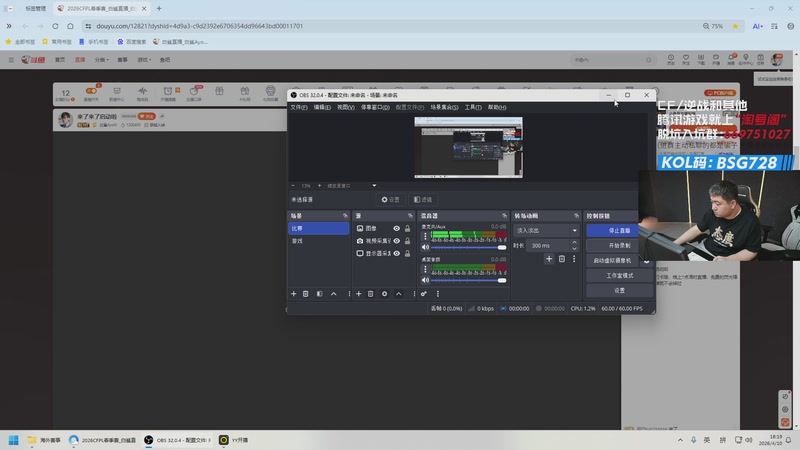Click the Douyu logo in browser
This screenshot has width=800, height=450.
pyautogui.click(x=33, y=60)
